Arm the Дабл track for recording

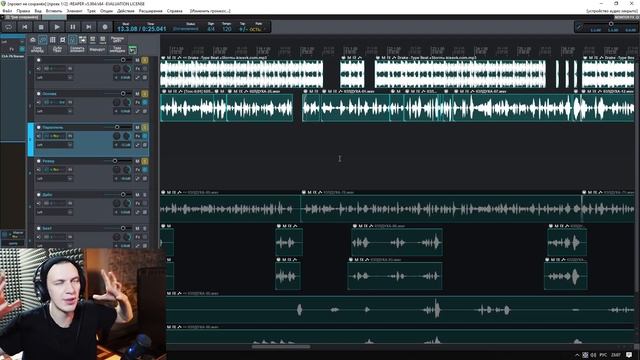39,195
